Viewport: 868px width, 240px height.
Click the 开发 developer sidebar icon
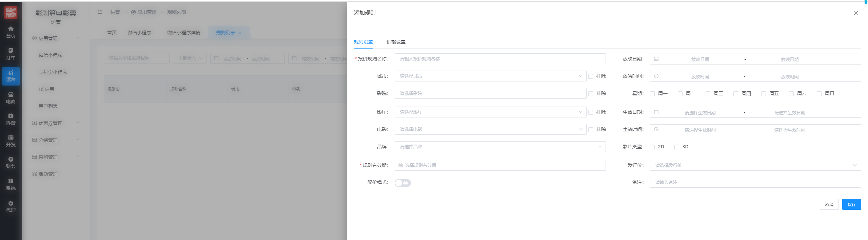(11, 141)
